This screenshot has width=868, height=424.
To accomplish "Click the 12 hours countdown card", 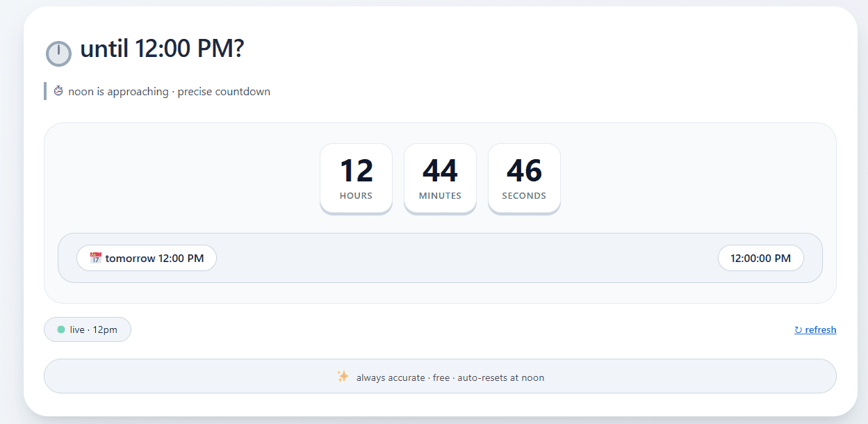I will pyautogui.click(x=356, y=179).
